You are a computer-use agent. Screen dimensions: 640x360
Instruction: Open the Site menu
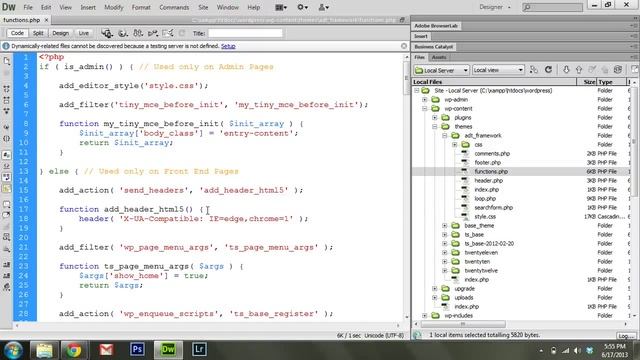point(203,7)
